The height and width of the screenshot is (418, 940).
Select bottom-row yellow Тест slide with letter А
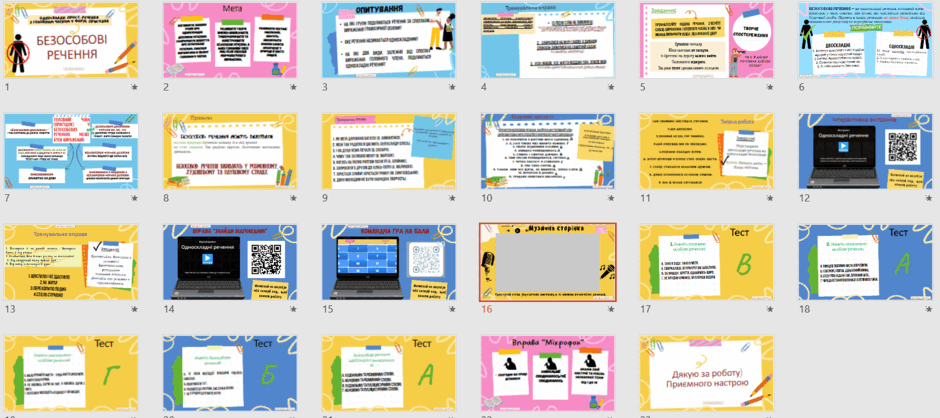[x=389, y=373]
